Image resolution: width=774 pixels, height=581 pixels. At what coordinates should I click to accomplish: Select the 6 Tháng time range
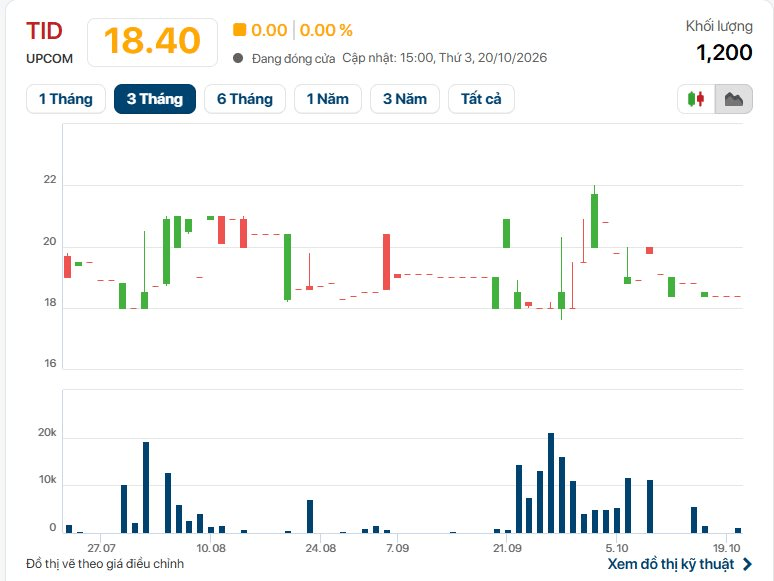tap(245, 99)
